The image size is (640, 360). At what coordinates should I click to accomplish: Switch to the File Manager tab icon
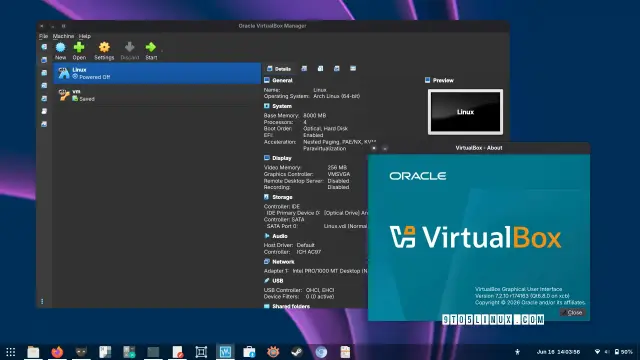pos(353,69)
